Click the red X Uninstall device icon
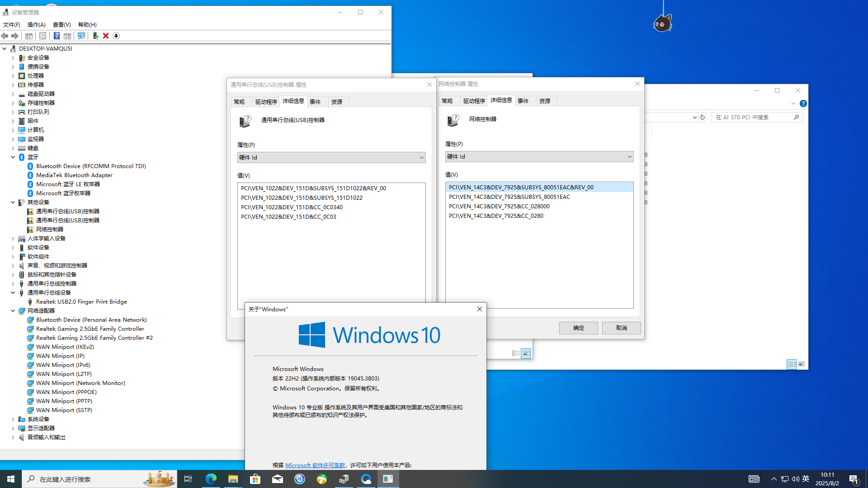 [x=106, y=36]
